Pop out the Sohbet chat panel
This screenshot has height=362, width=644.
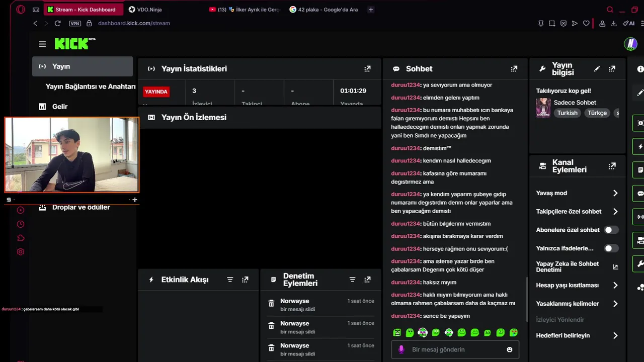514,69
